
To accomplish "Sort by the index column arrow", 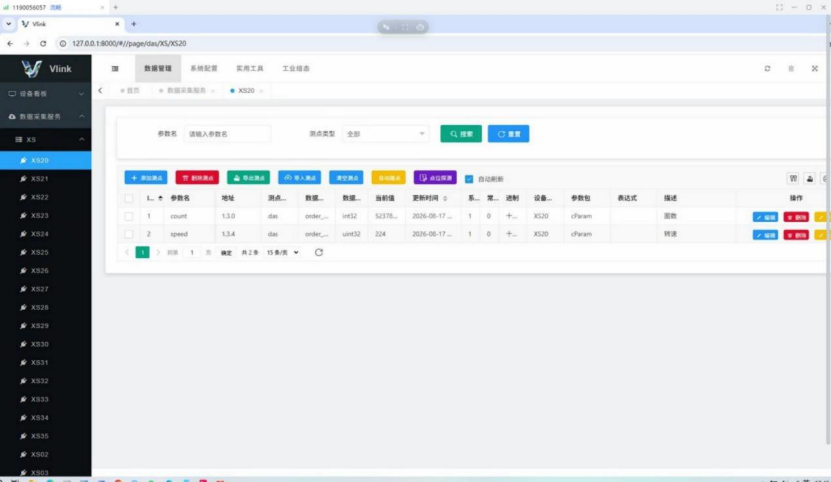I will (x=160, y=198).
